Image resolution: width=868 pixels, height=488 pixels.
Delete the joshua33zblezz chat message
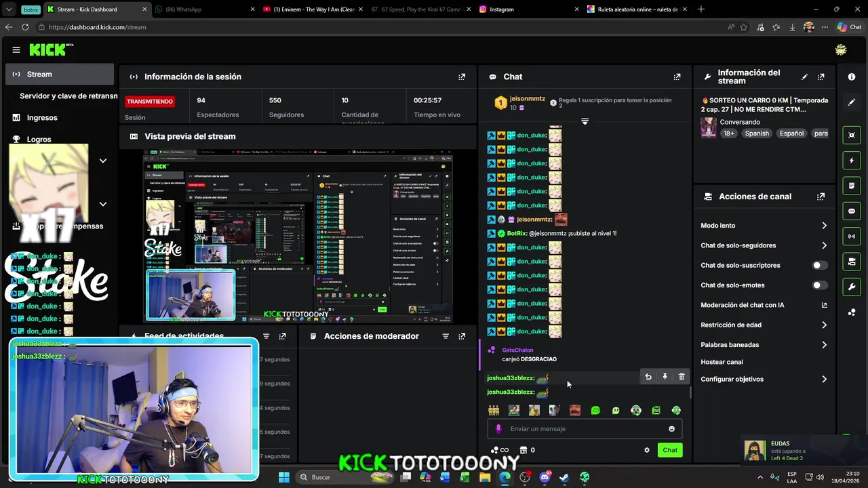point(682,377)
